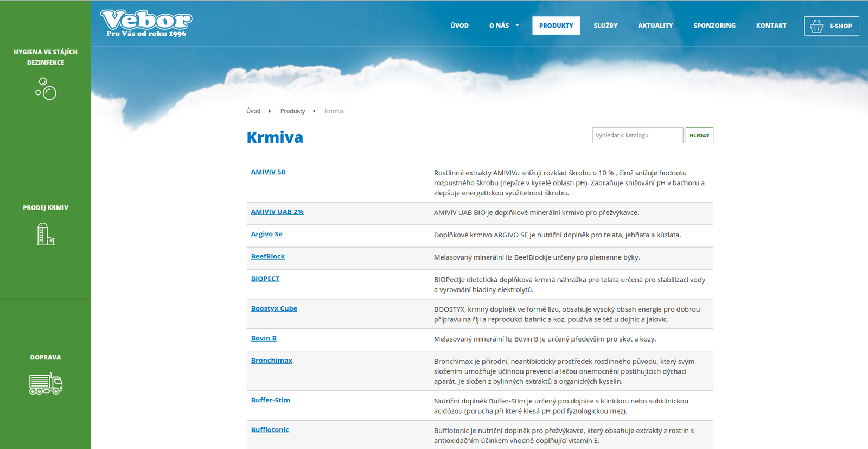Viewport: 868px width, 449px height.
Task: Open the Boostyx Cube product link
Action: [x=274, y=308]
